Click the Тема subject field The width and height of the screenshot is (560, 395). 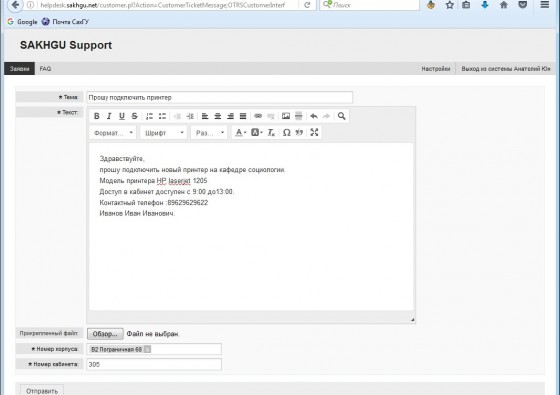click(219, 98)
